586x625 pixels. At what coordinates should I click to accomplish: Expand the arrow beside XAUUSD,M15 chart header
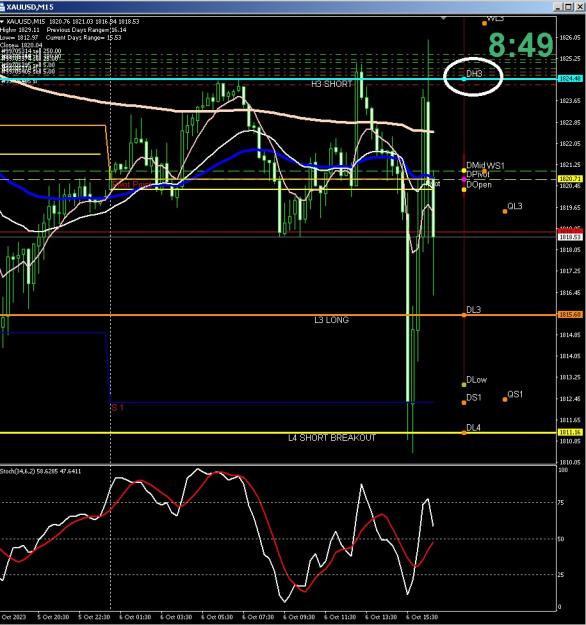point(2,22)
